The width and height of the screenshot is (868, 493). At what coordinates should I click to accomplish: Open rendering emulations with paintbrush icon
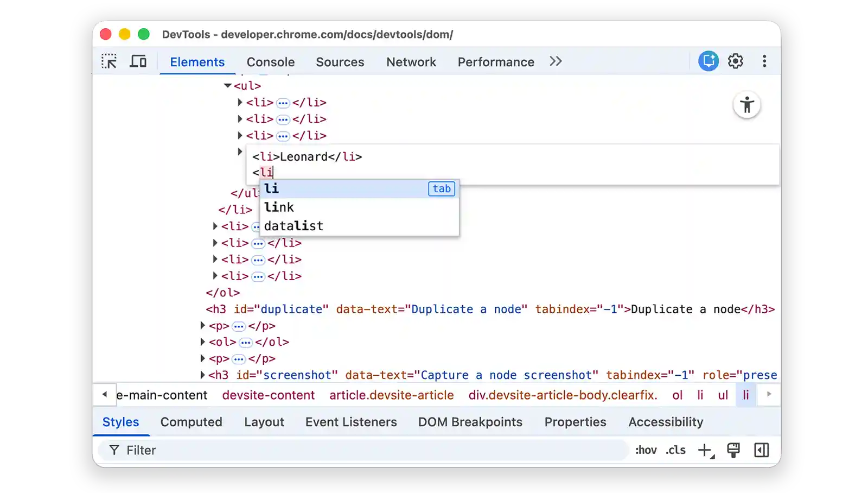(x=734, y=450)
